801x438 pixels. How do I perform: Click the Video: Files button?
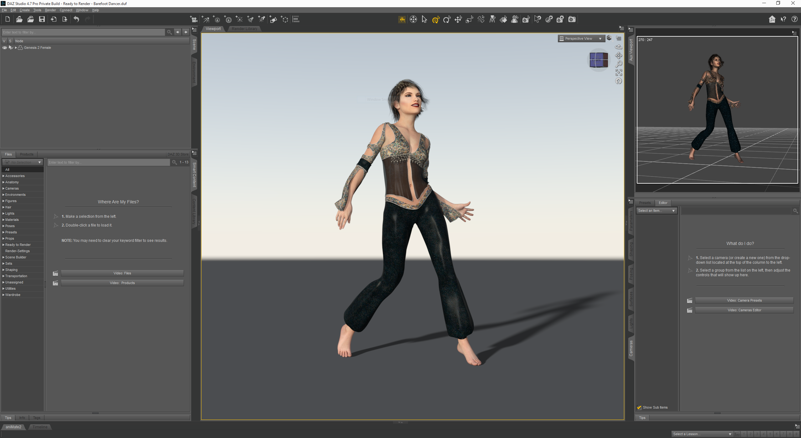click(x=122, y=273)
